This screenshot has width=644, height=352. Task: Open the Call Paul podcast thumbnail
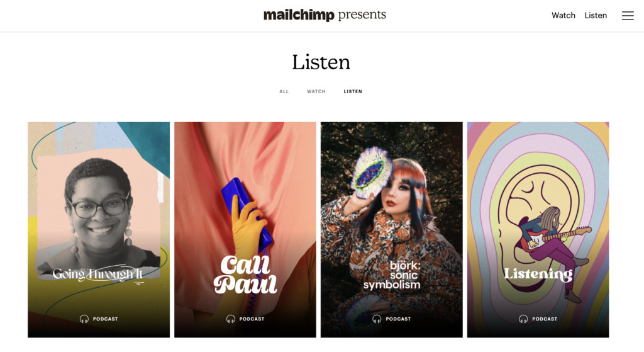coord(245,229)
